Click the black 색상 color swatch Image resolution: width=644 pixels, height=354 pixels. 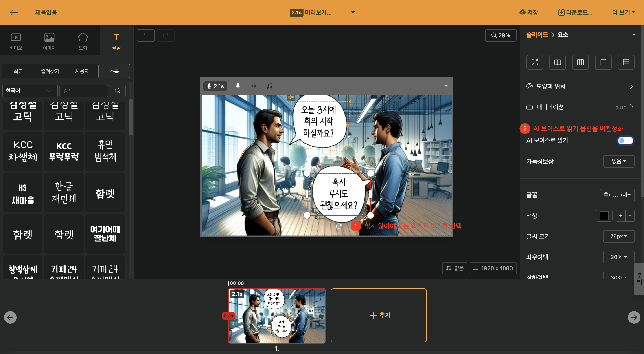coord(604,216)
